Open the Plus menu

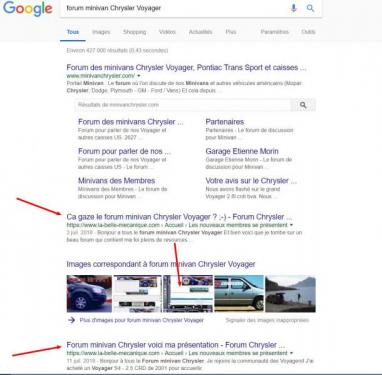click(x=231, y=32)
